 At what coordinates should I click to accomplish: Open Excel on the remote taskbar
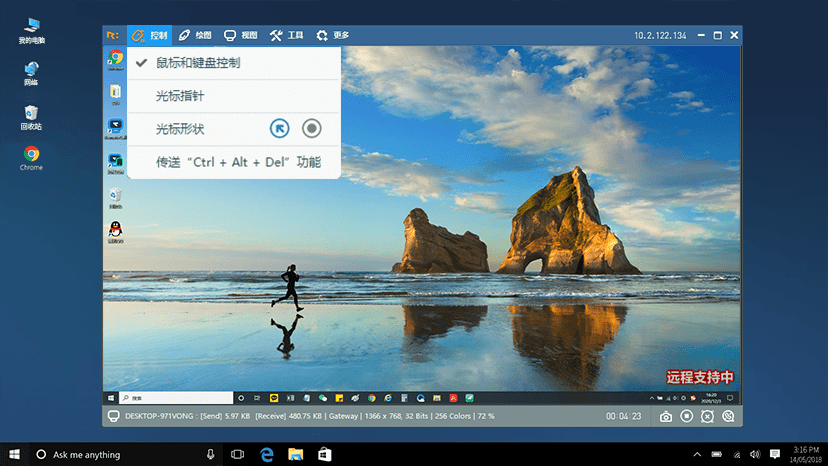(290, 398)
